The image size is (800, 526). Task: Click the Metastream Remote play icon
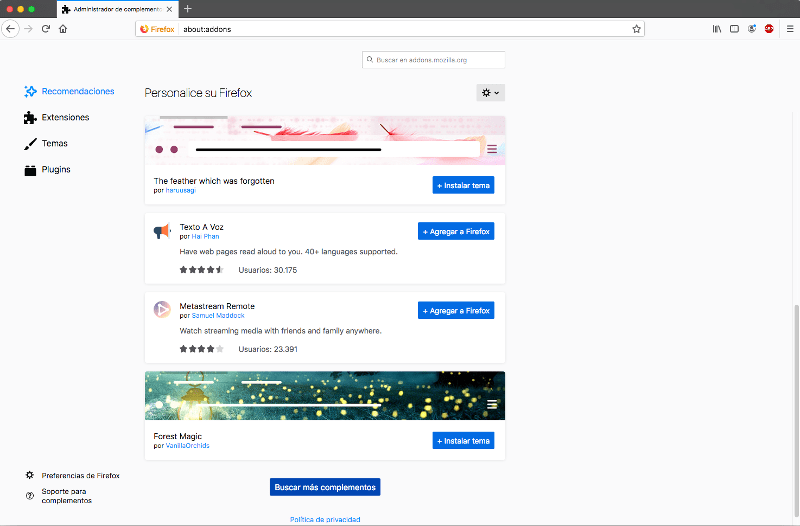point(162,309)
